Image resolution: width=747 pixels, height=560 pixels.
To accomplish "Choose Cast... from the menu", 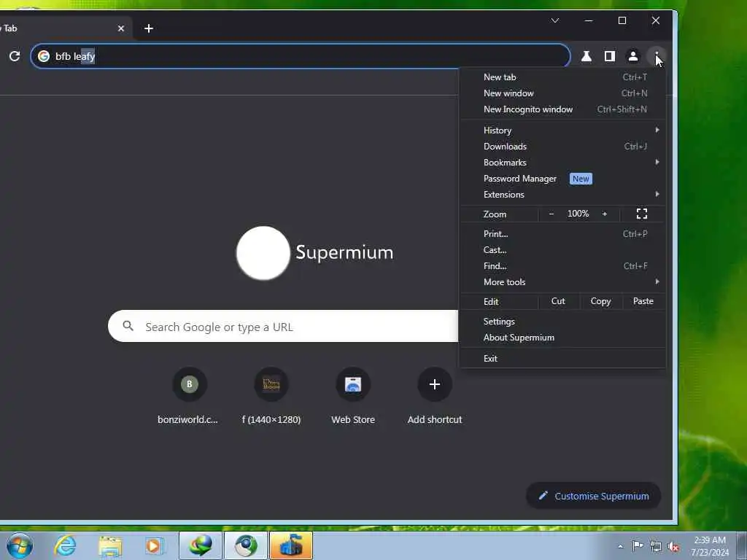I will click(x=562, y=250).
